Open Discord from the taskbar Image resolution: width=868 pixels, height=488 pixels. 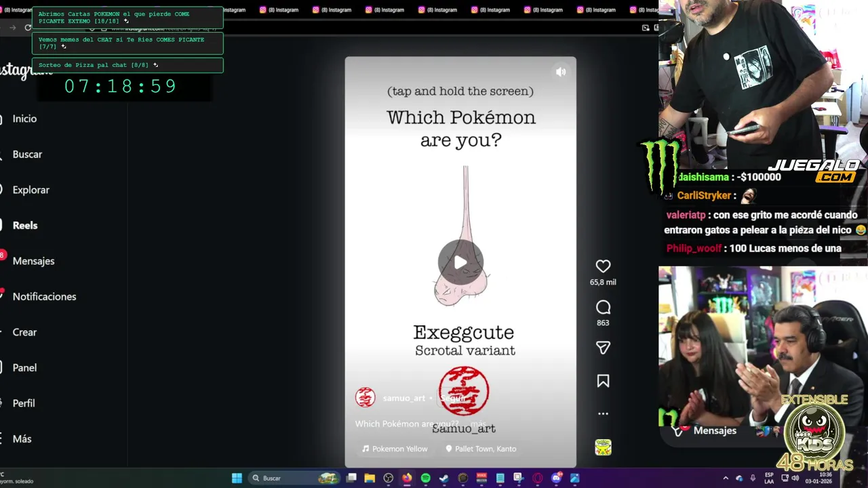pos(557,478)
